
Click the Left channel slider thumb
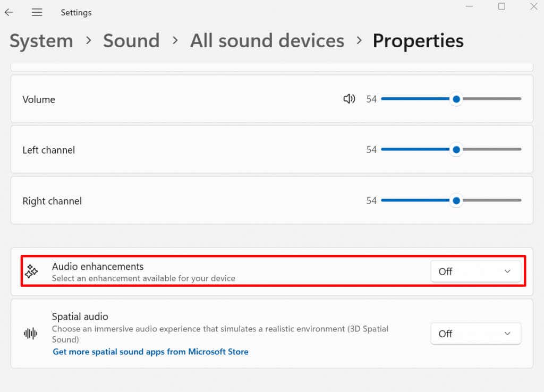[456, 150]
